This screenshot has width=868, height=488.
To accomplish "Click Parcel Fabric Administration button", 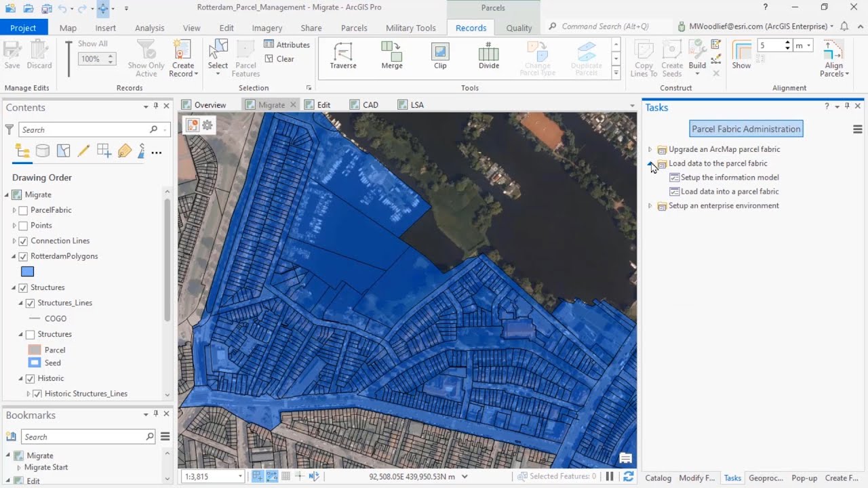I will click(746, 129).
